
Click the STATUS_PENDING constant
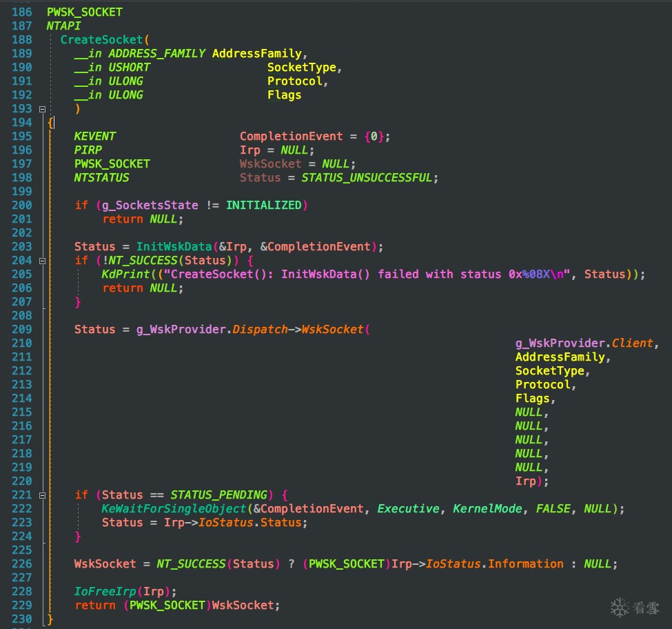[x=219, y=495]
